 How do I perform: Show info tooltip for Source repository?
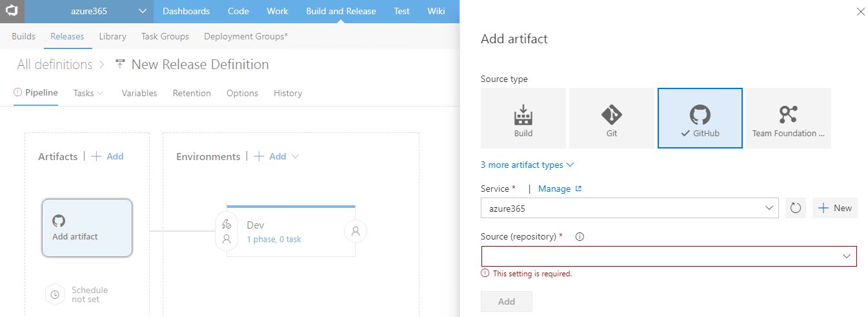pos(580,237)
